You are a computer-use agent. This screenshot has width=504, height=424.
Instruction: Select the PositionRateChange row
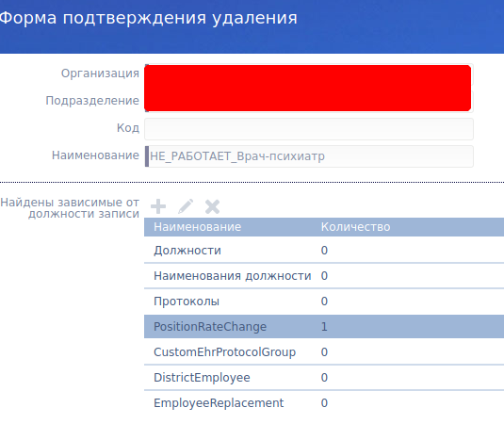click(x=324, y=326)
